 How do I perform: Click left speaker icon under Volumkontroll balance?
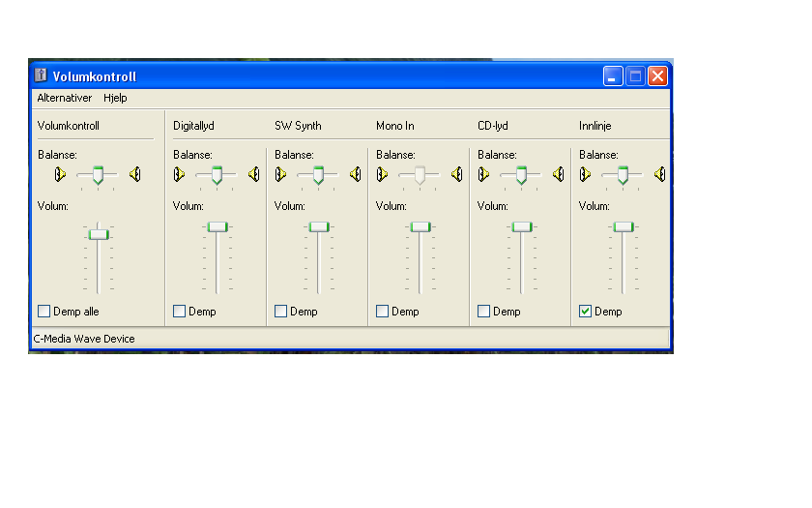click(60, 174)
